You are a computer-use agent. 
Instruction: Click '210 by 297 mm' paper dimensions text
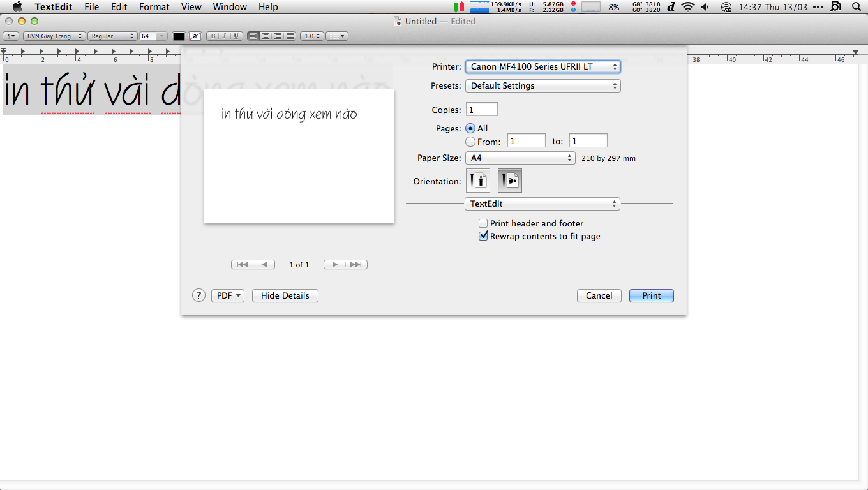[x=608, y=158]
